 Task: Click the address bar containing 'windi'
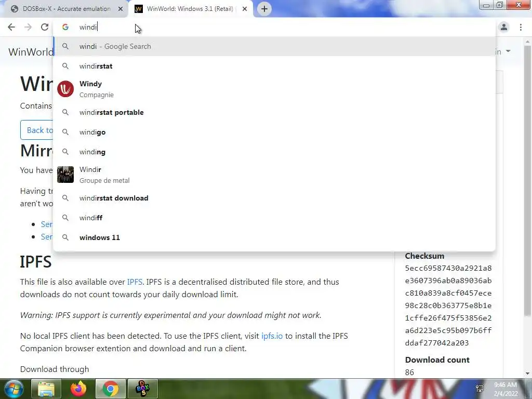tap(274, 27)
